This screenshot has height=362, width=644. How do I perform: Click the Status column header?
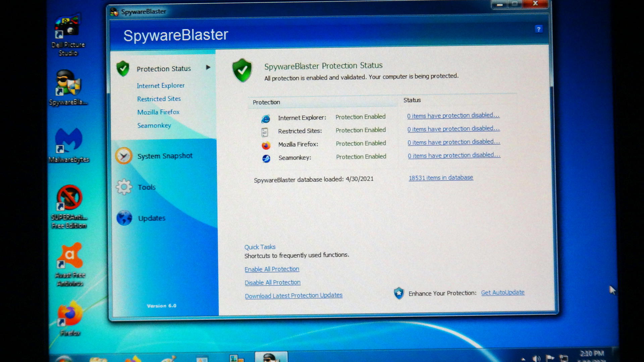pos(412,100)
